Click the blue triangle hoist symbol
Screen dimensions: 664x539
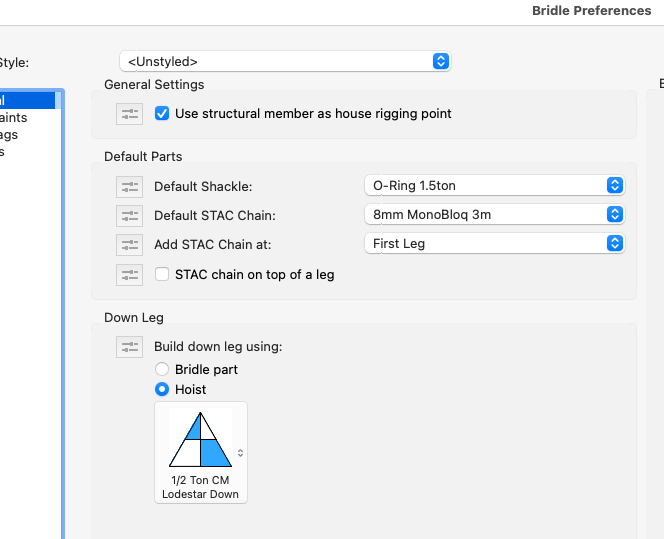200,439
